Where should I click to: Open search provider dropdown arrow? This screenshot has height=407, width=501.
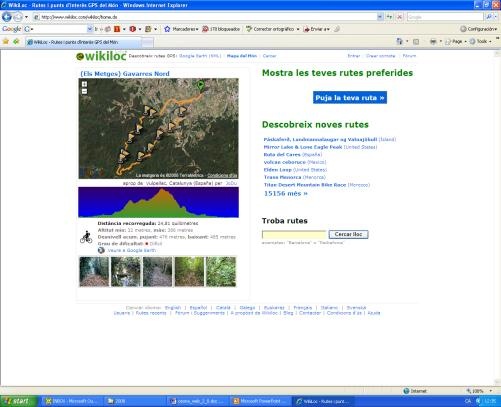496,17
